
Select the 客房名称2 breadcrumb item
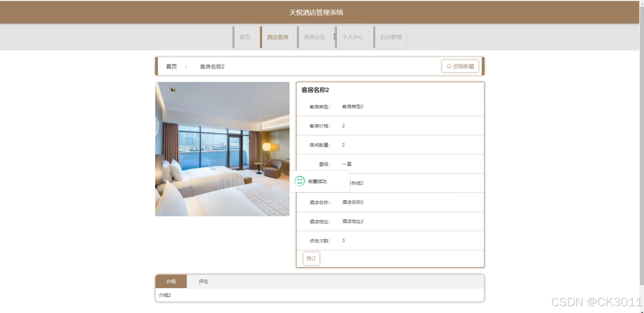click(x=212, y=66)
